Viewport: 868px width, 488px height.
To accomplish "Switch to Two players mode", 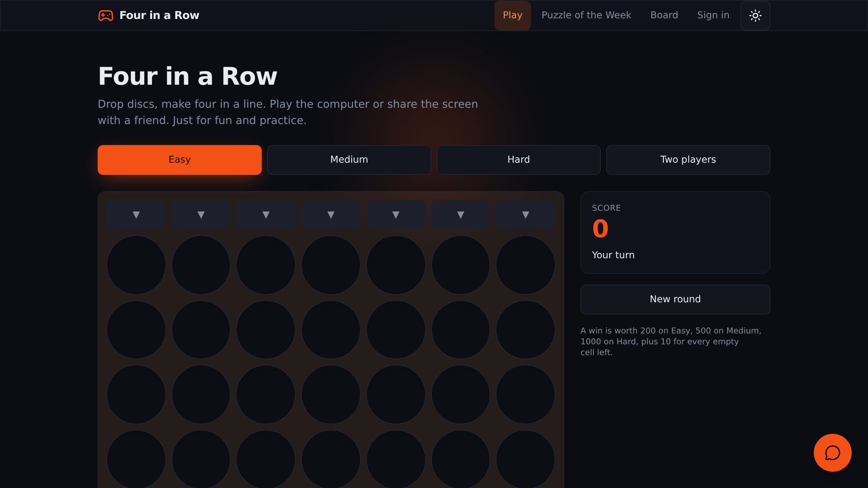I will click(x=688, y=160).
